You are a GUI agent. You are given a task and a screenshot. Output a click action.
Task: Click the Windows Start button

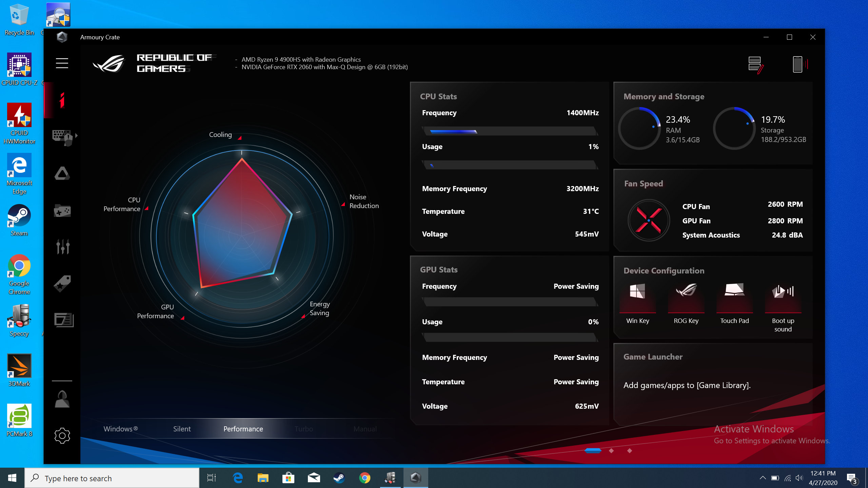point(12,478)
